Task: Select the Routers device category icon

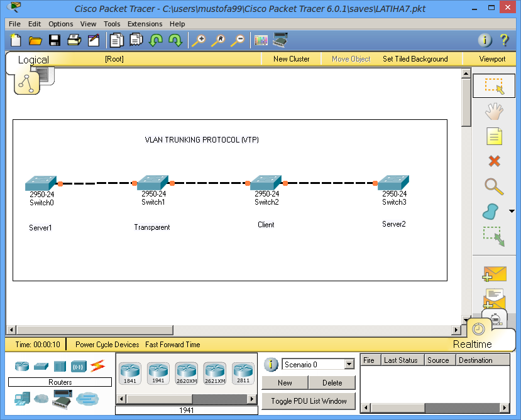Action: [22, 366]
